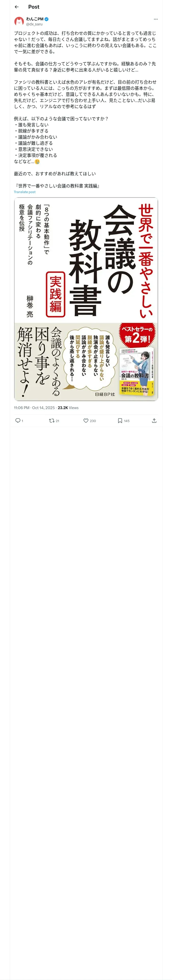The width and height of the screenshot is (172, 980).
Task: View analytics via 23.2K Views
Action: (x=68, y=408)
